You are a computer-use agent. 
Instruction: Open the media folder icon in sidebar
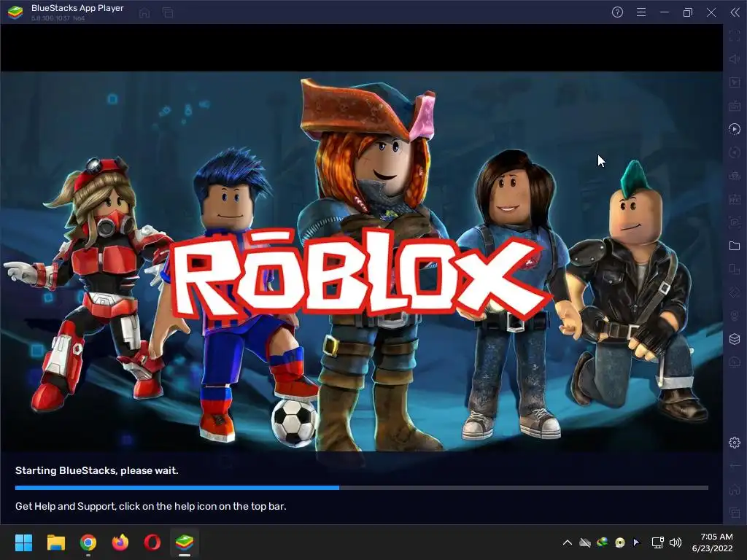735,246
